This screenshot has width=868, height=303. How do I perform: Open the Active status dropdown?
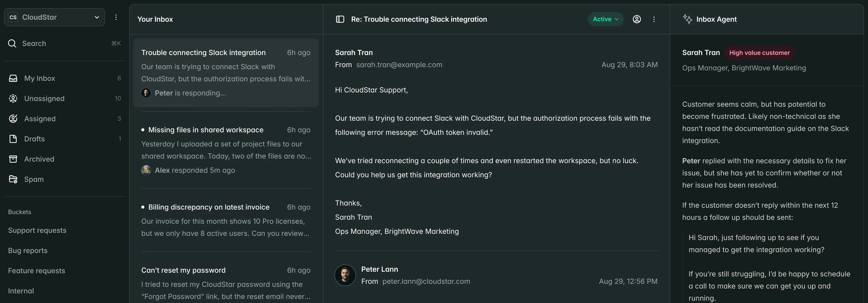click(606, 19)
